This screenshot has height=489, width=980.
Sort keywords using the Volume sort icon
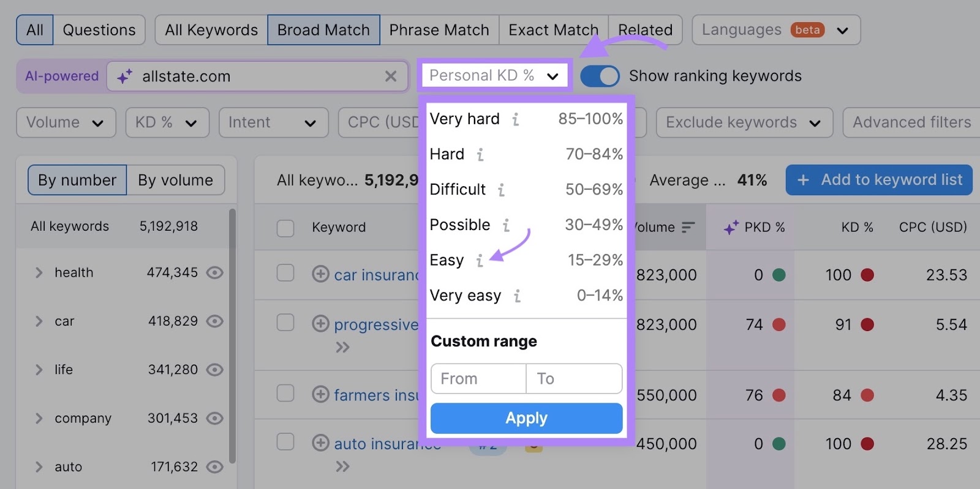tap(688, 227)
